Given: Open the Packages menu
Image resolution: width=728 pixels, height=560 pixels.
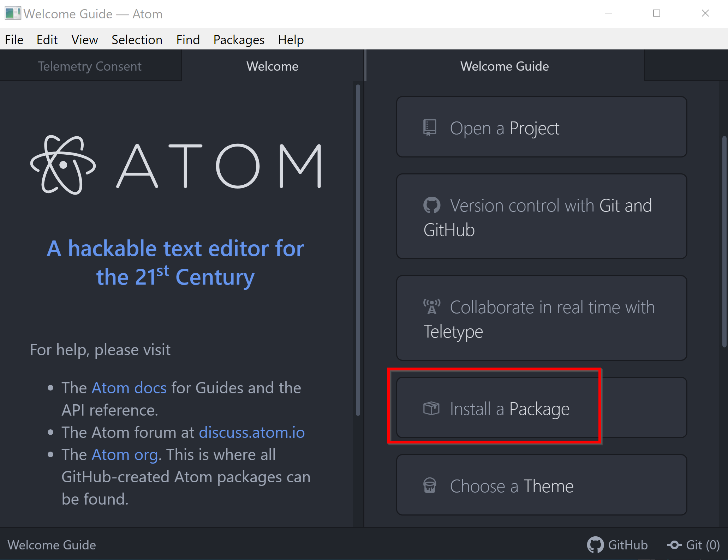Looking at the screenshot, I should [239, 40].
